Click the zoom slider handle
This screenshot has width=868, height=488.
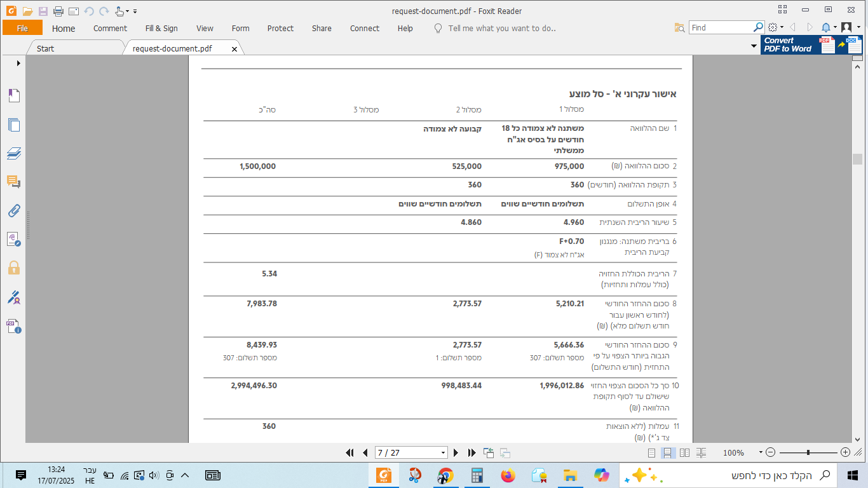pyautogui.click(x=808, y=453)
